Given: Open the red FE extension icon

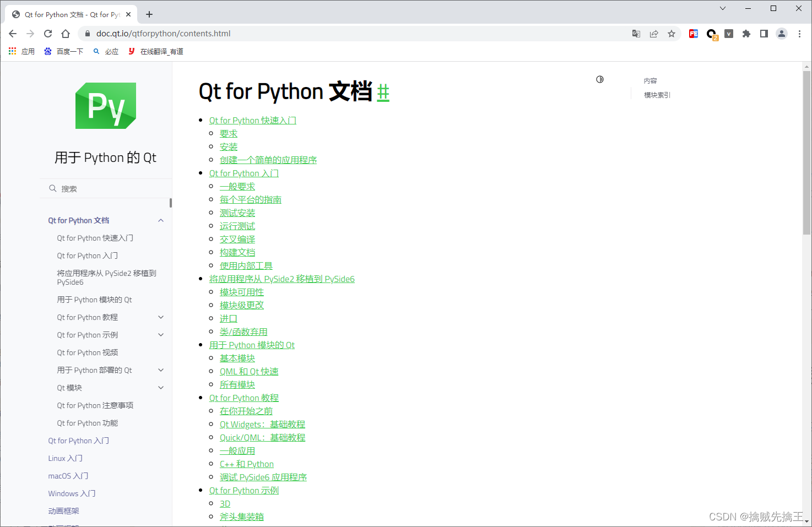Looking at the screenshot, I should point(694,34).
